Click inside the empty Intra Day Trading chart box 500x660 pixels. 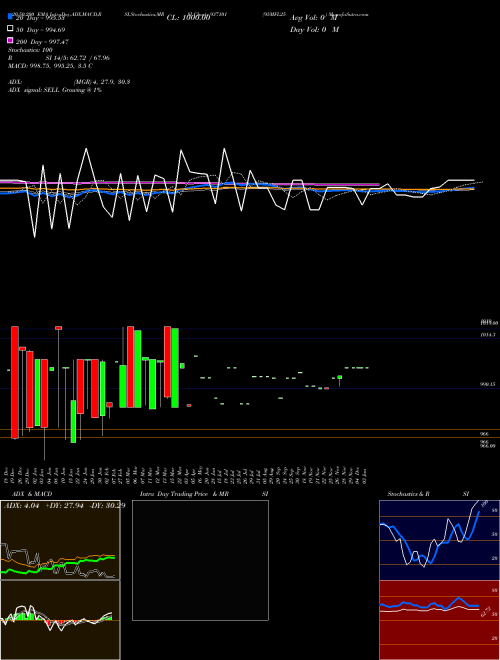point(200,560)
